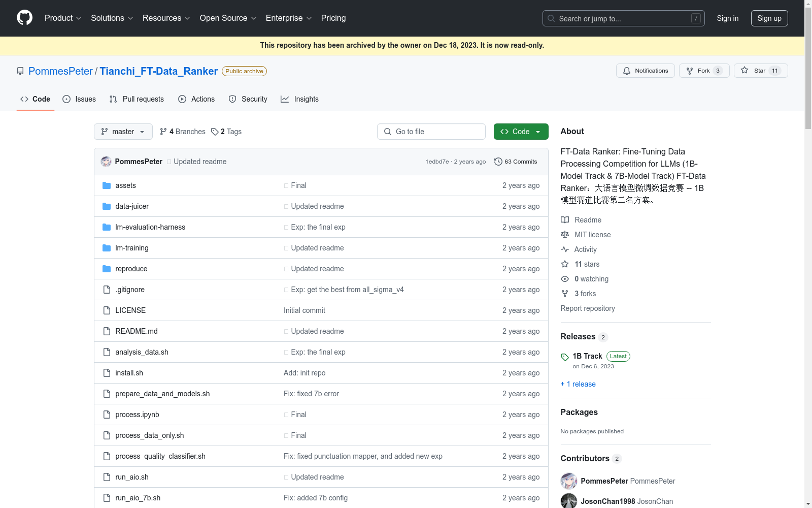This screenshot has height=508, width=812.
Task: Click the star icon beside 11 stars
Action: click(565, 264)
